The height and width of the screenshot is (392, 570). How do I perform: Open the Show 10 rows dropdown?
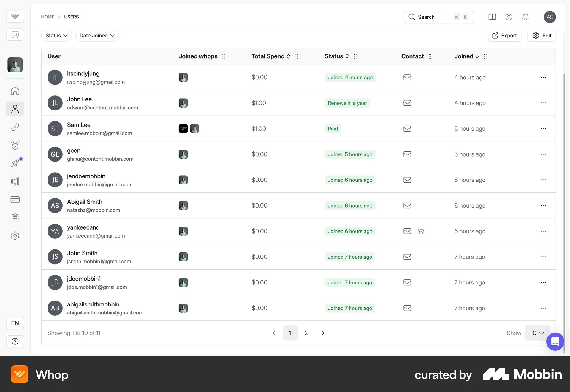click(x=537, y=333)
